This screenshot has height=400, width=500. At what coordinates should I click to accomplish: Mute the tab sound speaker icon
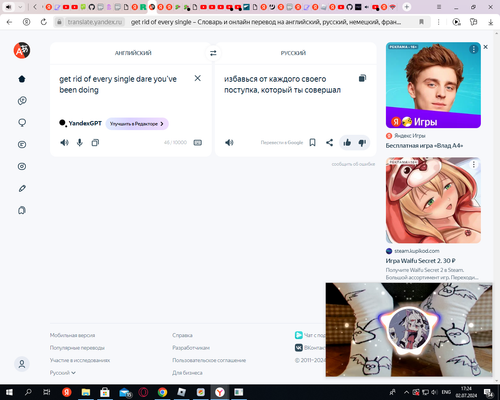tap(9, 7)
